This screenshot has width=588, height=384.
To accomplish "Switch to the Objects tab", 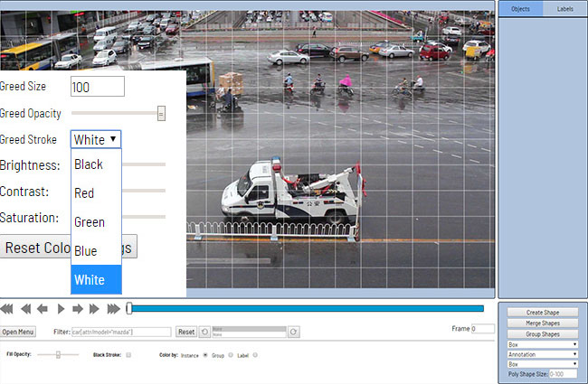I will pyautogui.click(x=520, y=9).
